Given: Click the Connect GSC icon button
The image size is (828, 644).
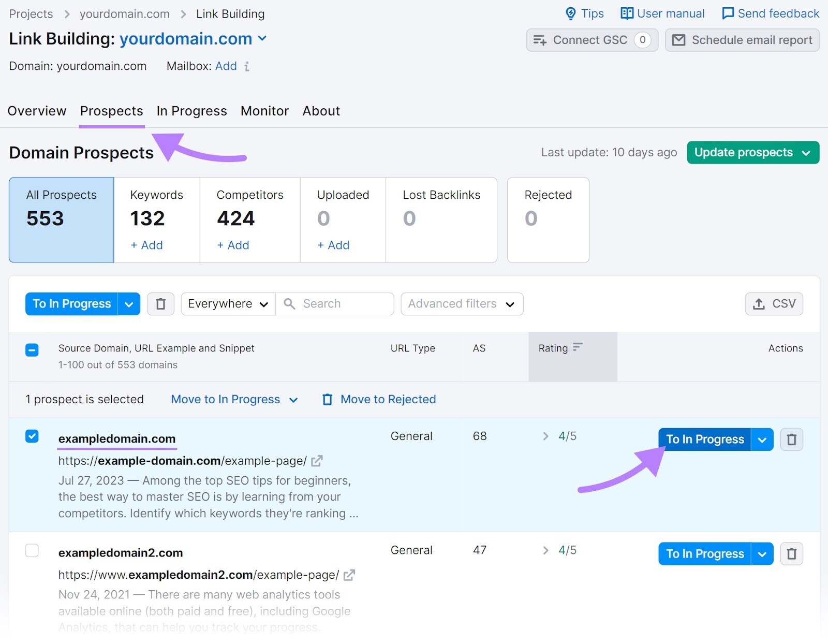Looking at the screenshot, I should tap(539, 40).
